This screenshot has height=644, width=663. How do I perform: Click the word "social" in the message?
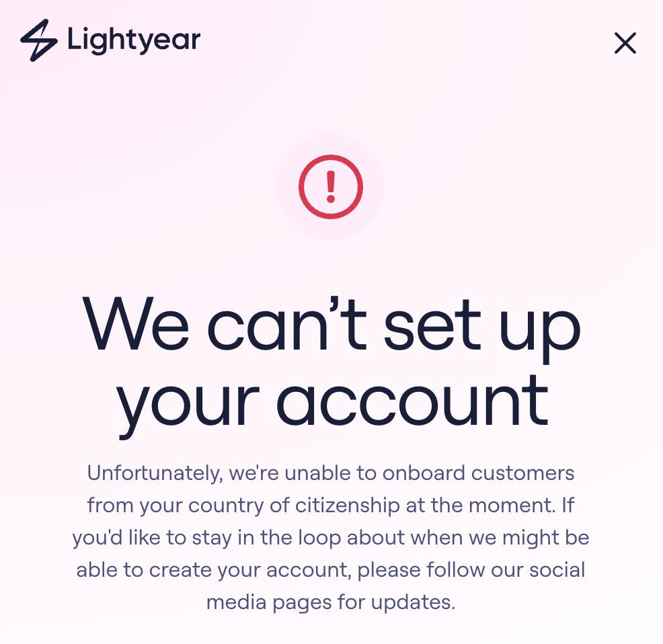[x=557, y=569]
